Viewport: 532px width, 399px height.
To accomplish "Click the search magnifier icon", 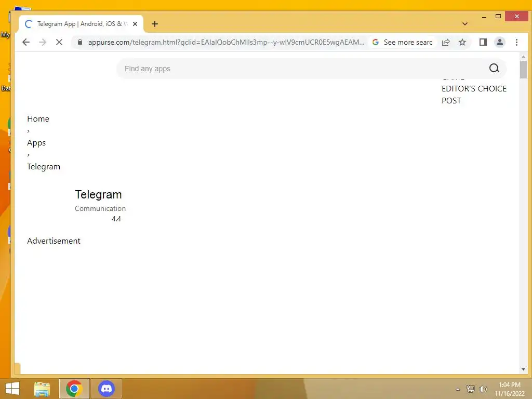I will tap(494, 68).
